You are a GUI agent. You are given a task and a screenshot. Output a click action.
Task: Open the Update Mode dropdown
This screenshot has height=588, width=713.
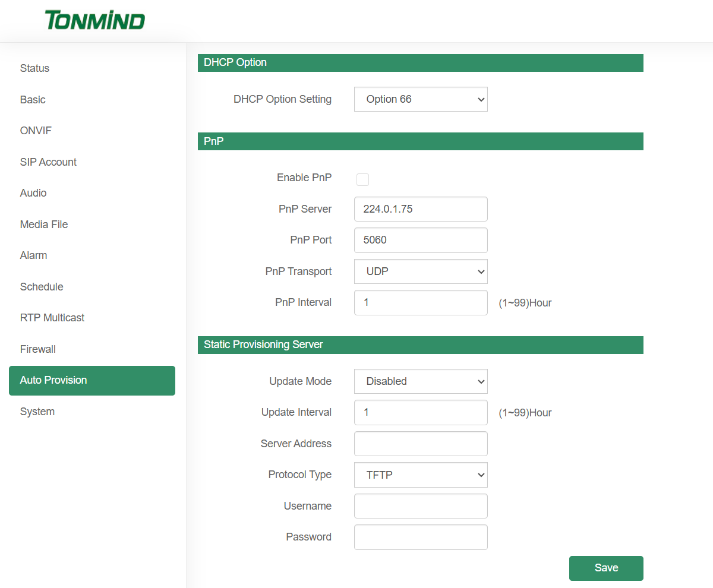[421, 381]
